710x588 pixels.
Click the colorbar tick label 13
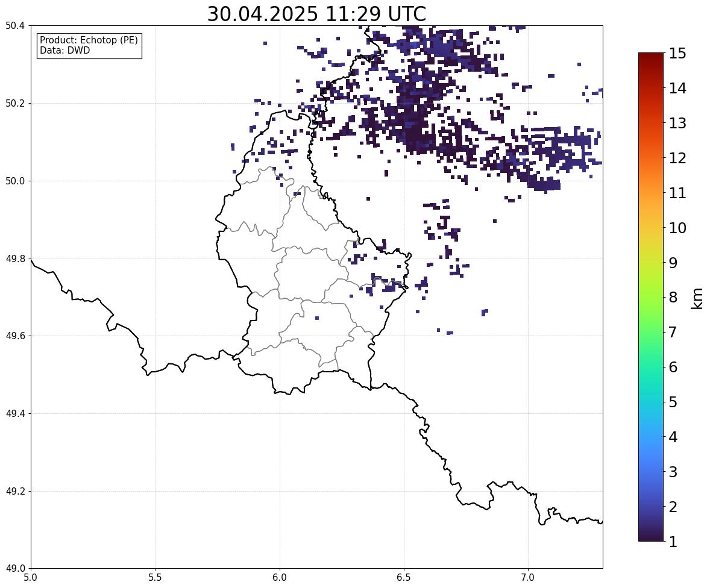[x=677, y=123]
